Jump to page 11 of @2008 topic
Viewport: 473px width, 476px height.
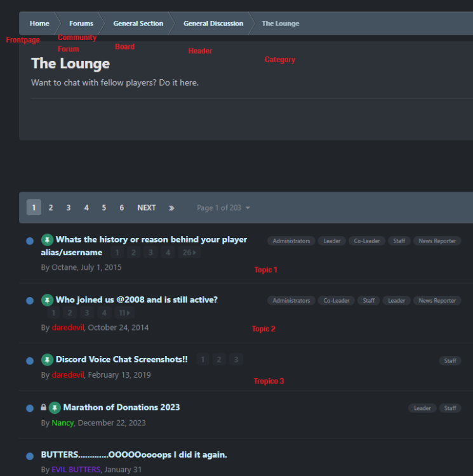click(x=124, y=313)
